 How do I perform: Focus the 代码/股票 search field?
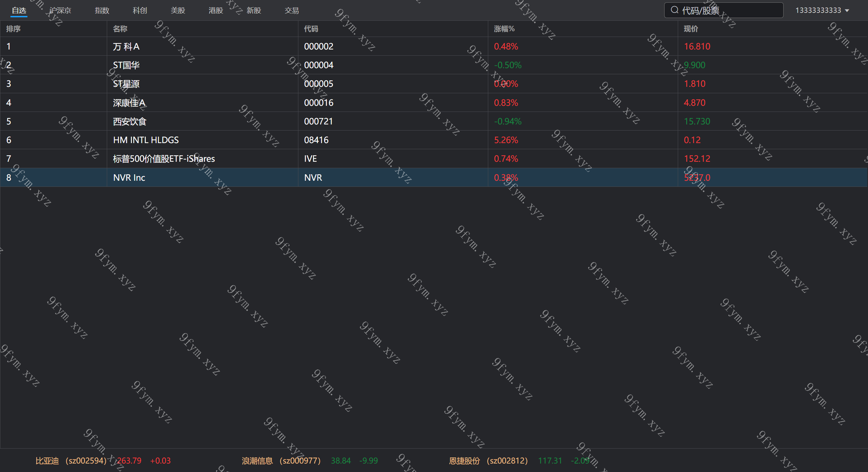tap(724, 10)
